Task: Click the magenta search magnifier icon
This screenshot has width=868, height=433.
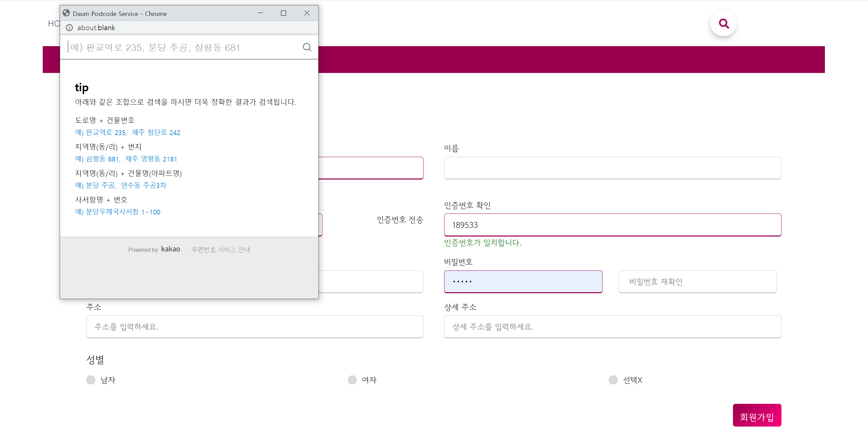Action: (x=723, y=23)
